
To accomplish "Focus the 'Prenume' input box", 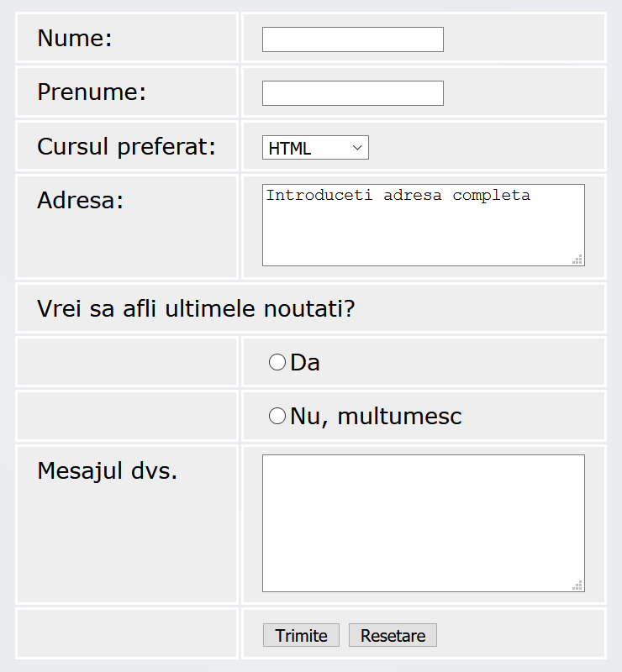I will (x=351, y=92).
